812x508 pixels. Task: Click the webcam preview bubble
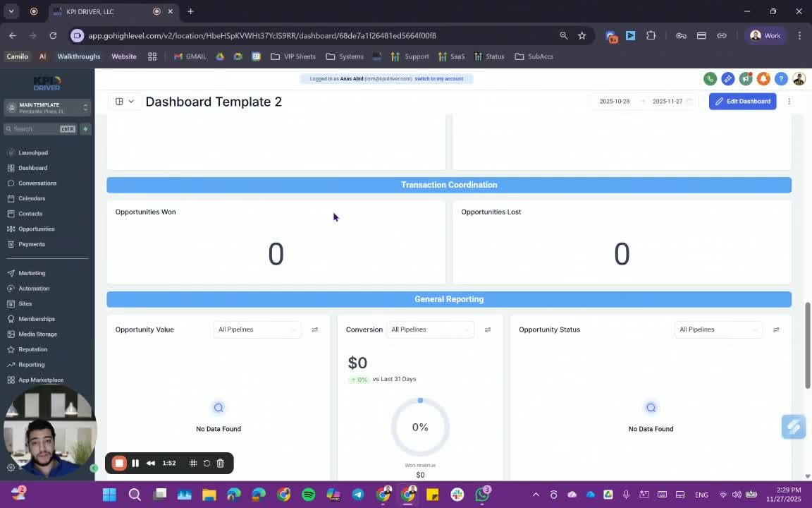pos(50,431)
